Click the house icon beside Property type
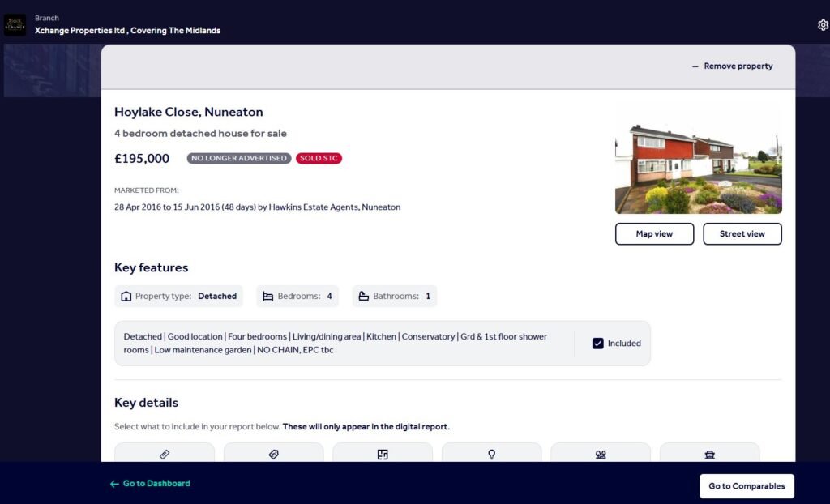The height and width of the screenshot is (504, 830). 126,297
